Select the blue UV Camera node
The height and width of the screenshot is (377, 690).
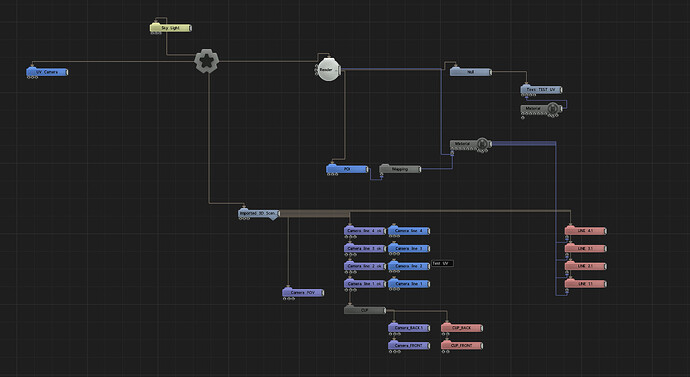[x=47, y=72]
